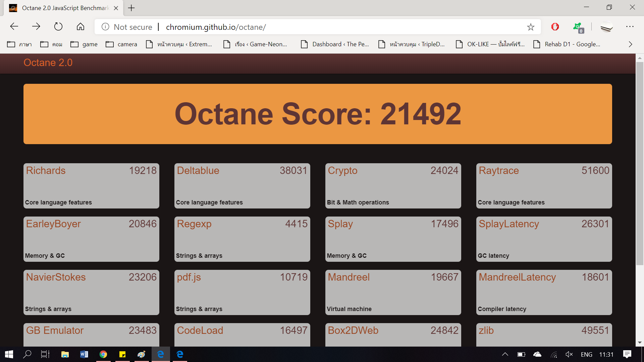Switch to Microsoft Word on taskbar

point(84,354)
